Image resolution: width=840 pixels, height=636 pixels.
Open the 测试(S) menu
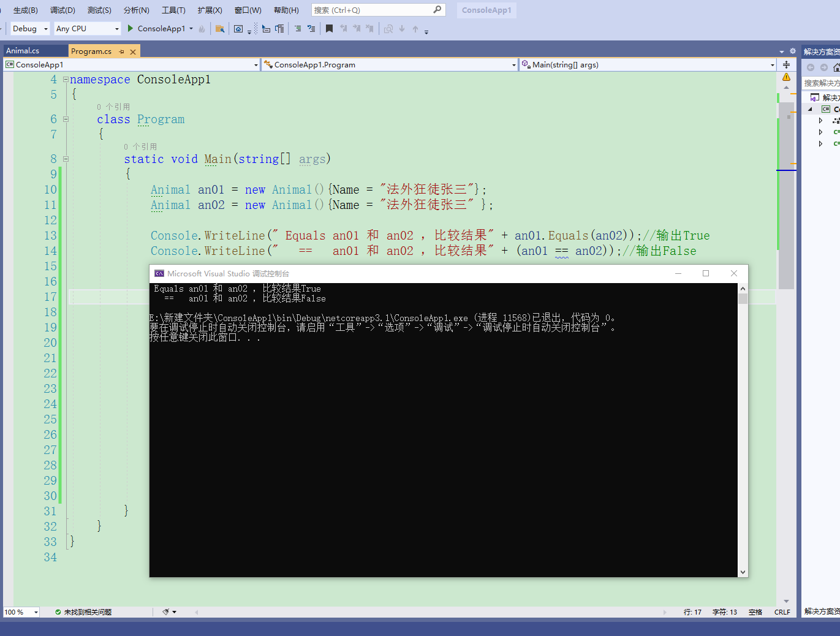(x=99, y=10)
